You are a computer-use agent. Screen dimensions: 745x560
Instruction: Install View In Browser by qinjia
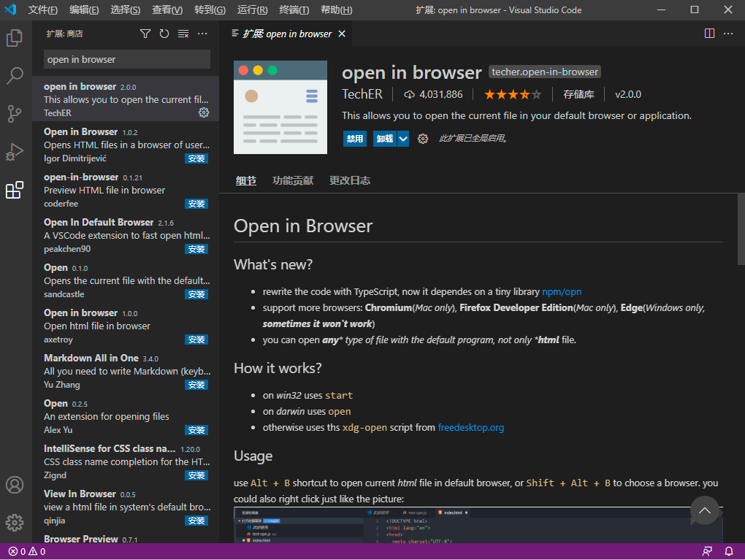(x=196, y=521)
